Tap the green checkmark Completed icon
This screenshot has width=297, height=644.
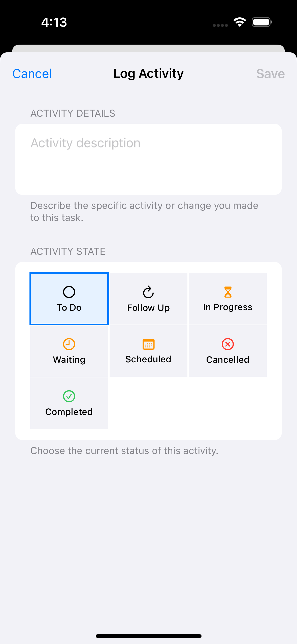(69, 396)
